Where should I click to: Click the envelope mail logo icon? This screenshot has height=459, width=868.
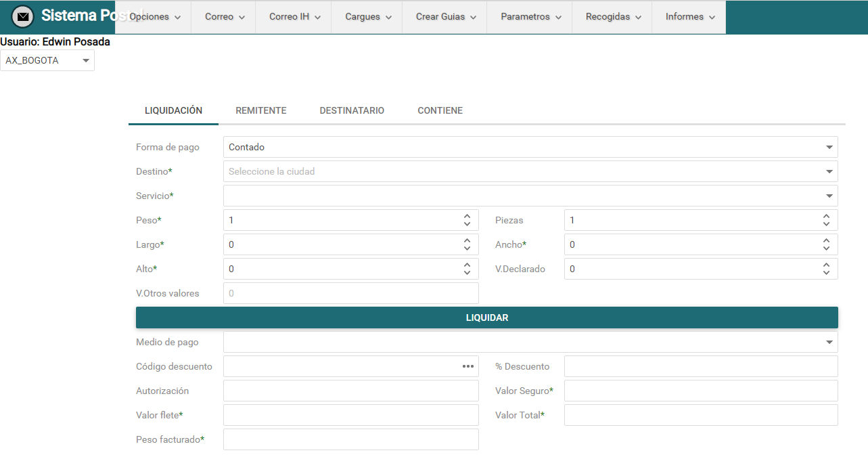click(x=23, y=16)
